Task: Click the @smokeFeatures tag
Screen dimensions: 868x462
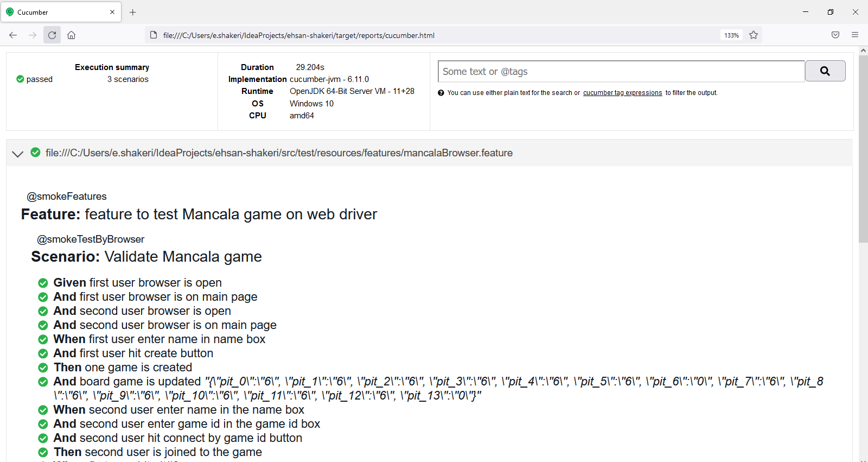Action: coord(67,197)
